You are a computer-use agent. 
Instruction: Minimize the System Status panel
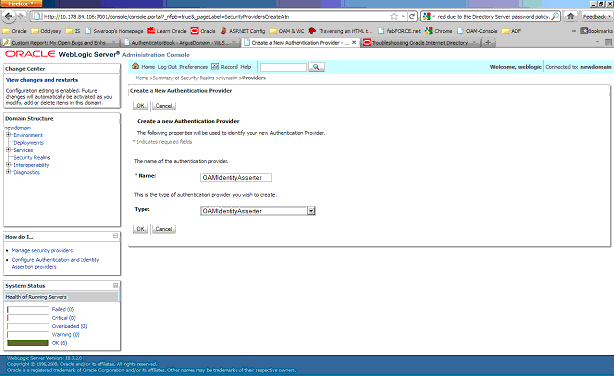click(x=115, y=285)
